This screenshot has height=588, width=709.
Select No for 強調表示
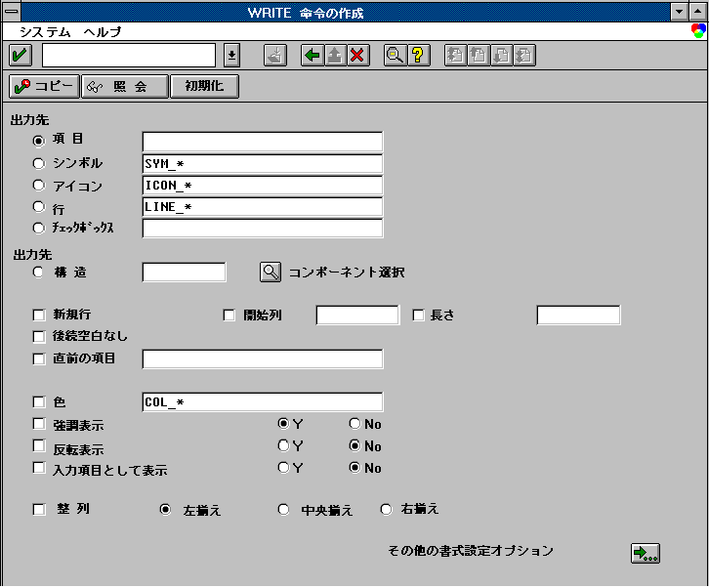(x=354, y=423)
